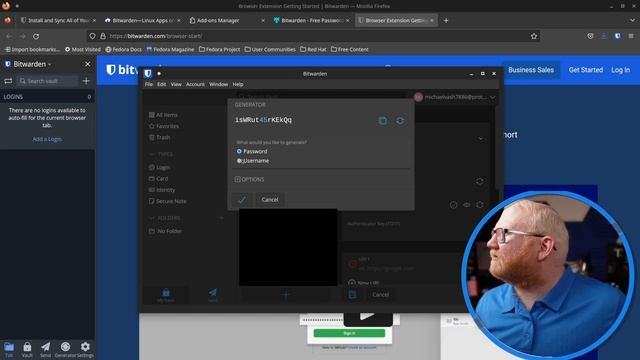Click the Add a Login link
This screenshot has height=360, width=640.
point(47,139)
